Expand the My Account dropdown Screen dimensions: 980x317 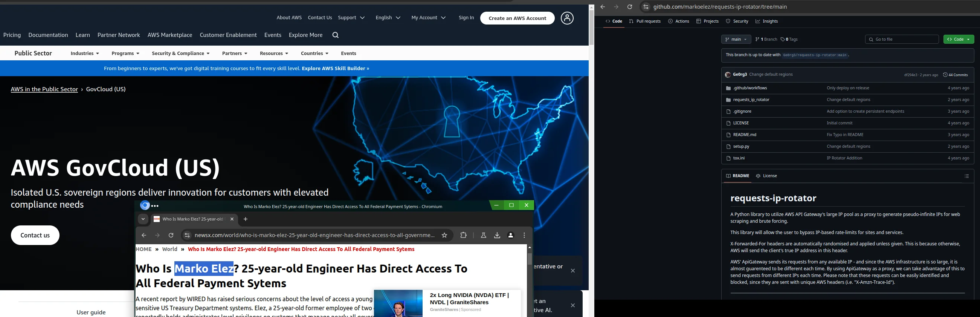click(x=428, y=17)
